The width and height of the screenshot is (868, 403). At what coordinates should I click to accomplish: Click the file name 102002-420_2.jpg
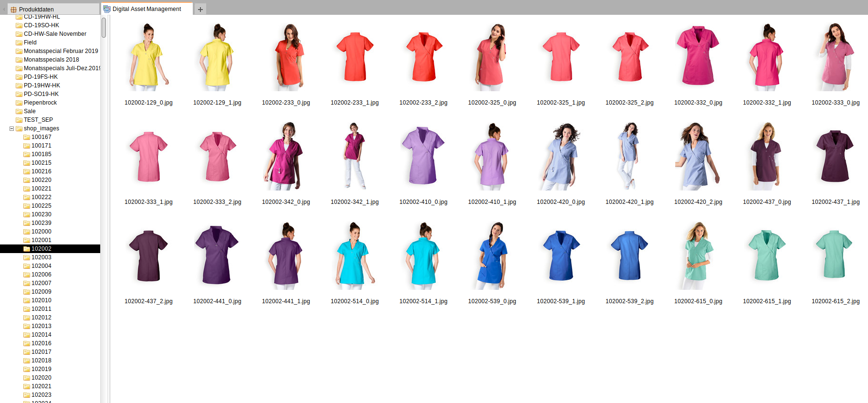(698, 202)
